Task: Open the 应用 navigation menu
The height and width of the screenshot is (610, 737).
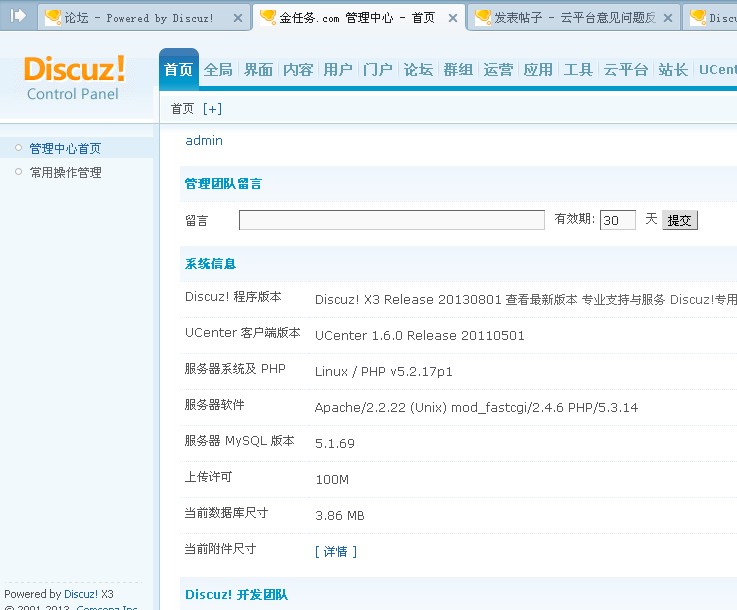Action: [538, 70]
